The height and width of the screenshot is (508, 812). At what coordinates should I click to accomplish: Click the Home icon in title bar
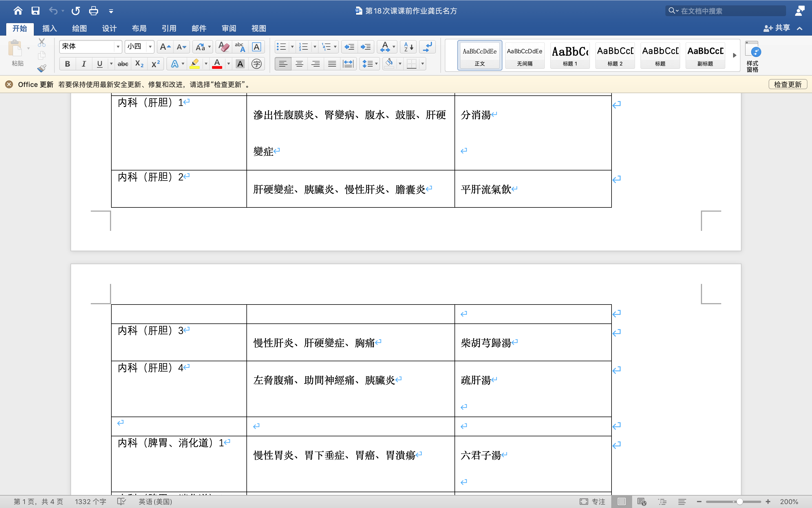tap(18, 11)
